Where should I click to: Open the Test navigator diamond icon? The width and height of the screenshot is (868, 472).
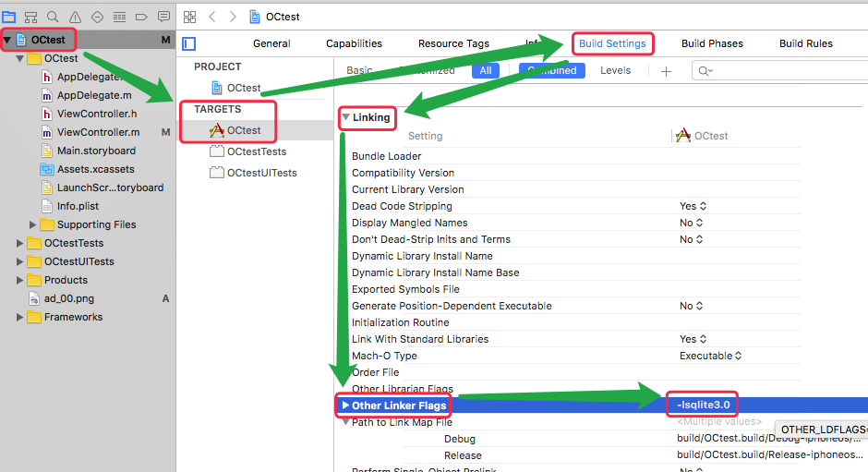[97, 17]
